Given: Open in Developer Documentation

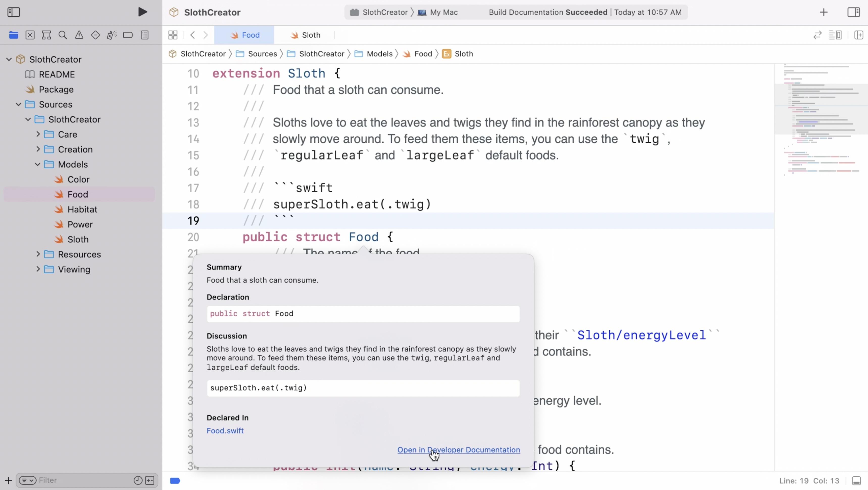Looking at the screenshot, I should tap(458, 450).
